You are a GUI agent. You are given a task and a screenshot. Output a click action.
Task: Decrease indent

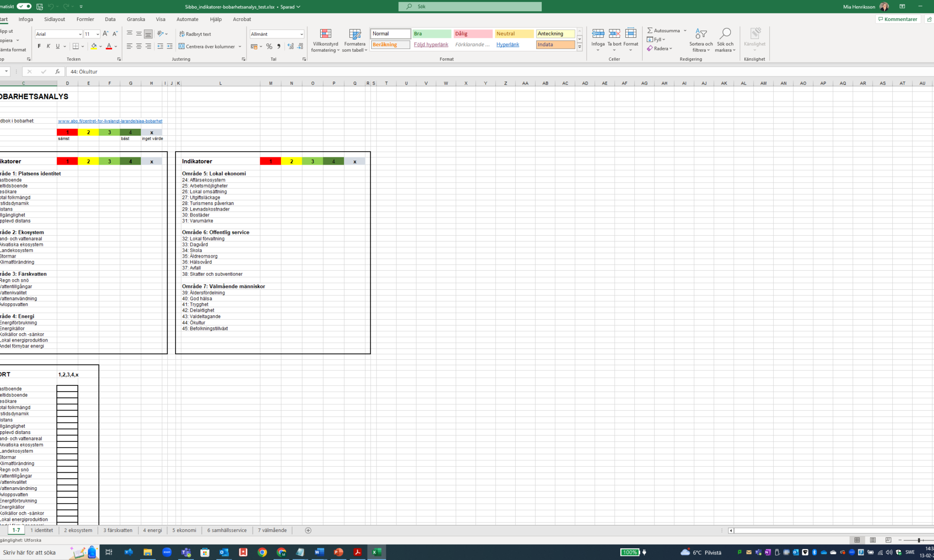pyautogui.click(x=160, y=46)
